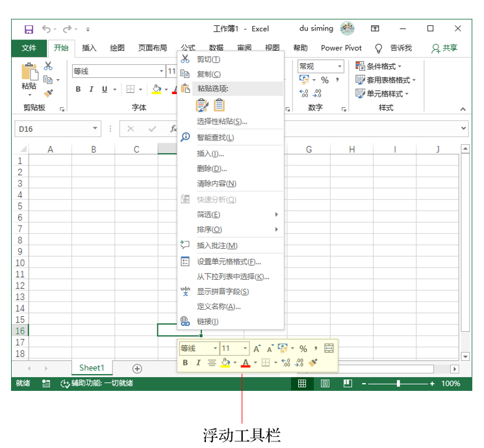
Task: Toggle Underline in the ribbon Font group
Action: tap(105, 89)
